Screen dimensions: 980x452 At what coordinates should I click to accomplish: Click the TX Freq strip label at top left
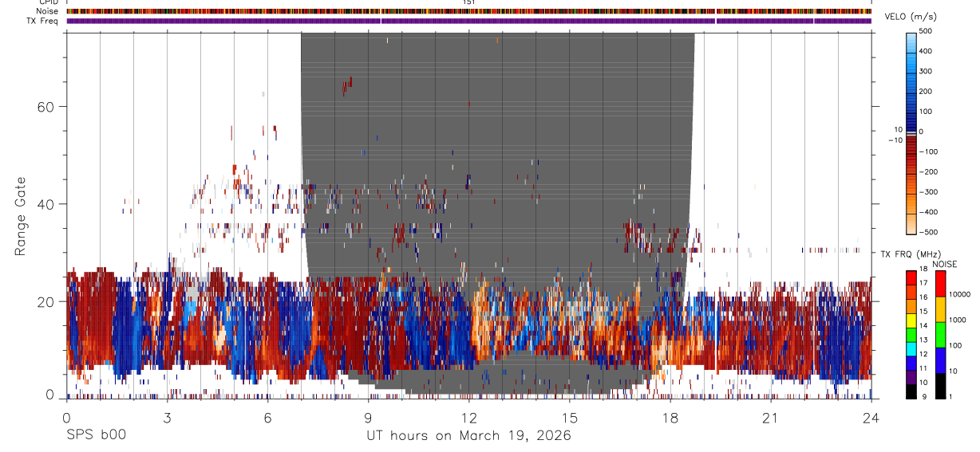coord(42,20)
